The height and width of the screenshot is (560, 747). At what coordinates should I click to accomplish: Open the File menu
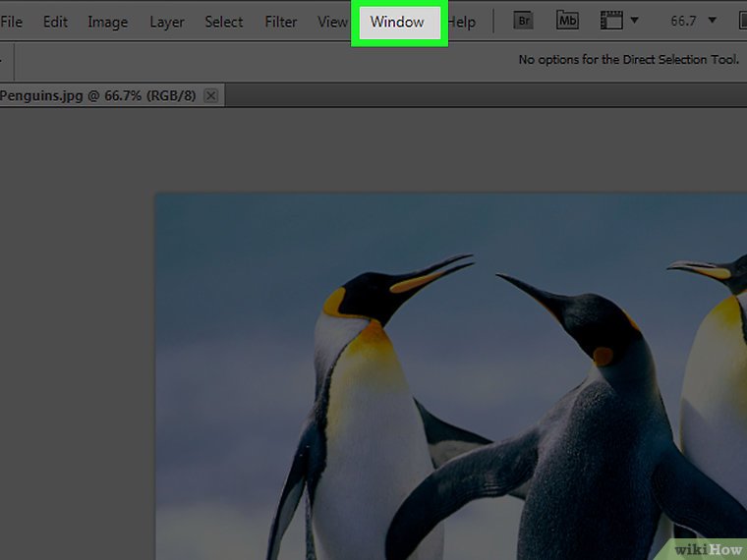pyautogui.click(x=12, y=22)
